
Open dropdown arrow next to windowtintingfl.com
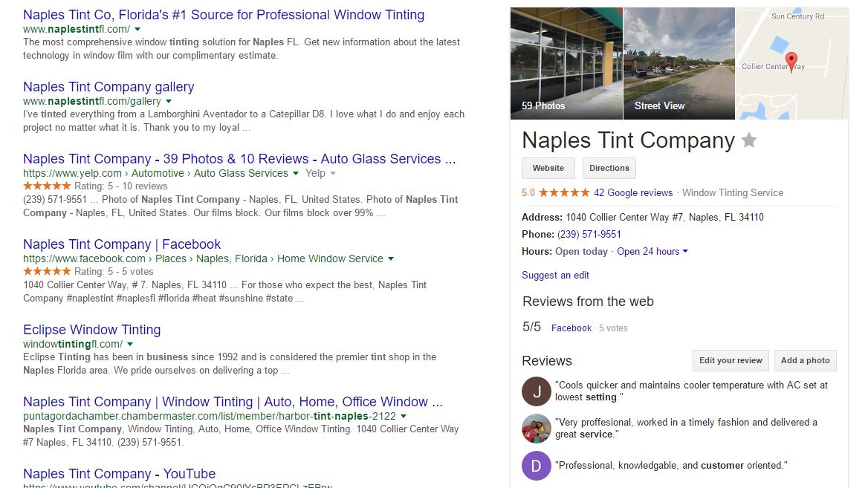(x=130, y=345)
